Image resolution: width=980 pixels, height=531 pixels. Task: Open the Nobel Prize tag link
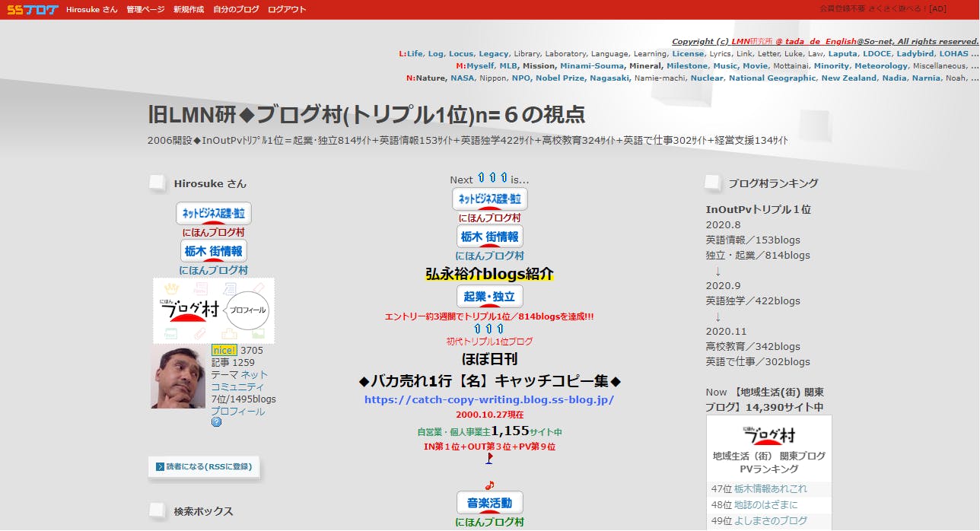click(561, 78)
